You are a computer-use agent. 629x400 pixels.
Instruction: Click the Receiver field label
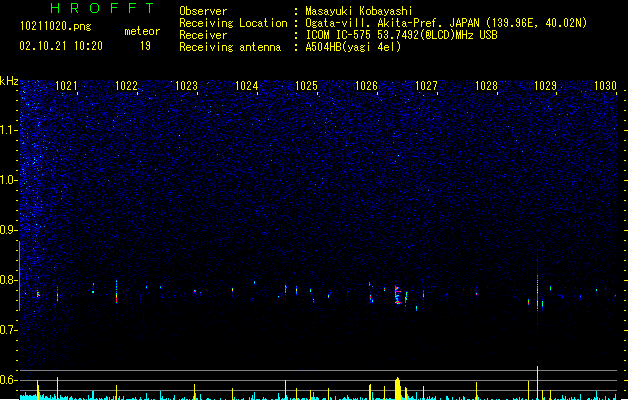203,35
